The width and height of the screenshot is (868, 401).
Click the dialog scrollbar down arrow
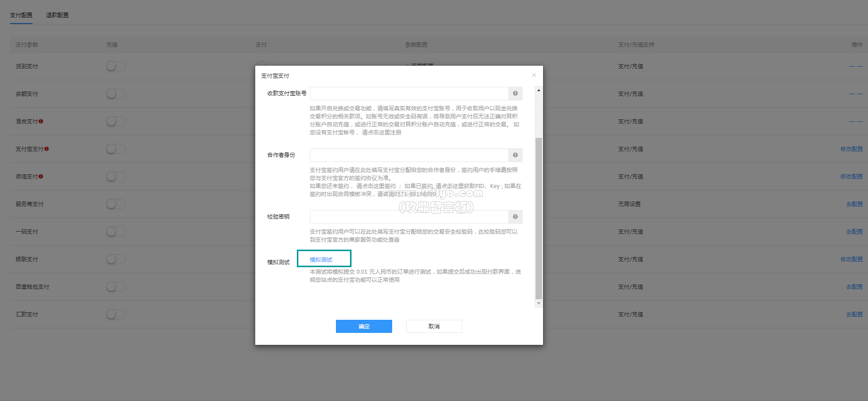tap(539, 303)
